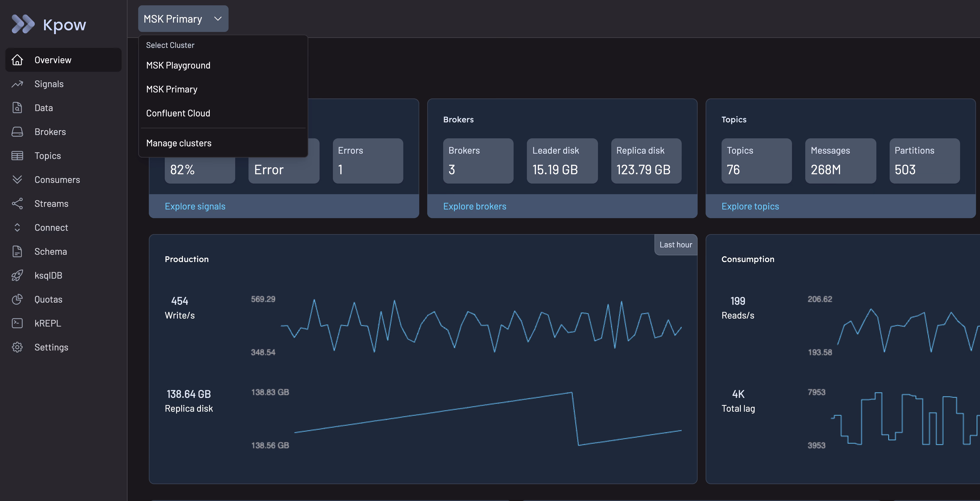Screen dimensions: 980x501
Task: Open the Topics sidebar label
Action: (48, 156)
